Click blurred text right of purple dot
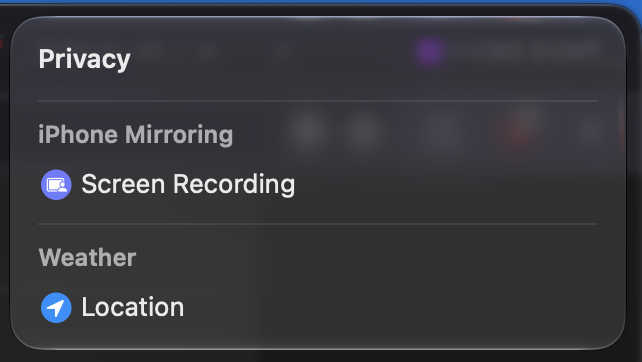 pos(526,50)
